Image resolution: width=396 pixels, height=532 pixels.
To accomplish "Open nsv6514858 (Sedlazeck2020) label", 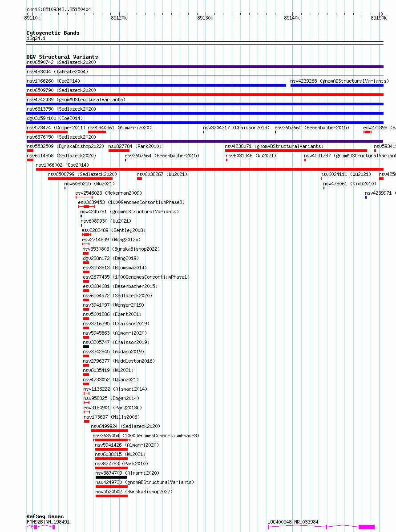I will tap(61, 156).
